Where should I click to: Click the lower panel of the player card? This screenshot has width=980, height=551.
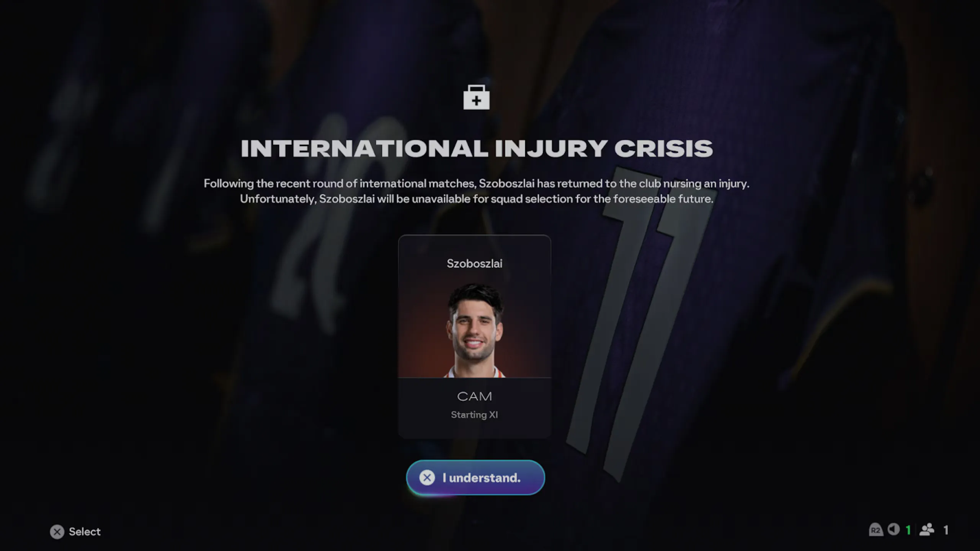coord(475,408)
